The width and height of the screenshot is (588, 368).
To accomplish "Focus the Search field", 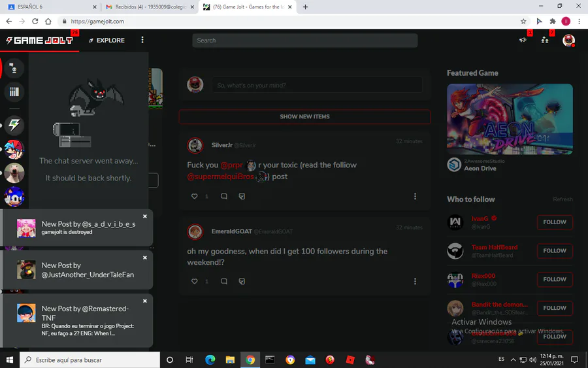I will click(304, 40).
